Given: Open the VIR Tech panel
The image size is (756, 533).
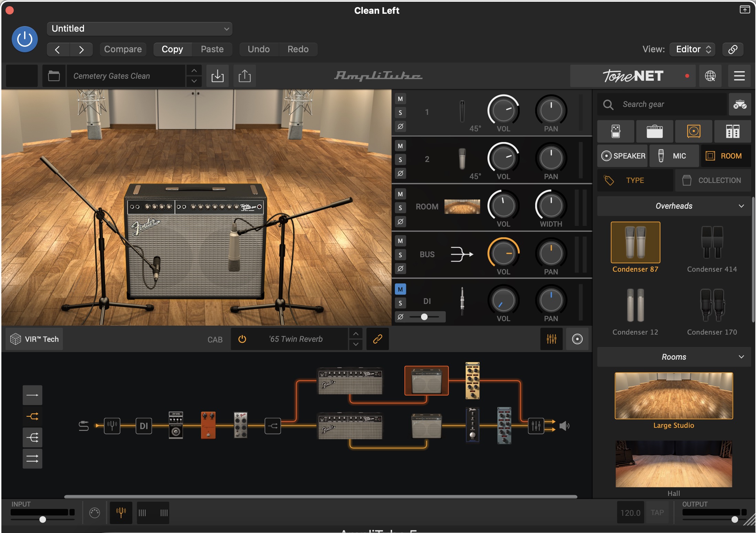Looking at the screenshot, I should click(x=34, y=339).
